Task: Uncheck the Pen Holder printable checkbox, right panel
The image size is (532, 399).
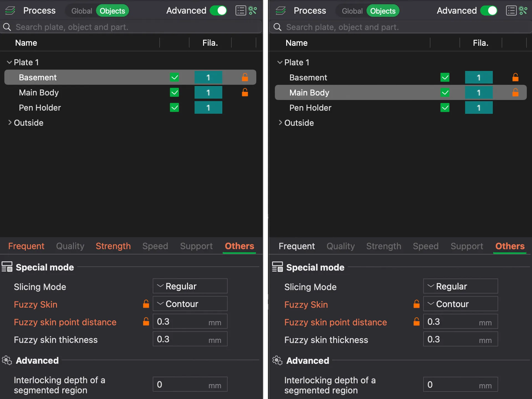Action: pyautogui.click(x=445, y=108)
